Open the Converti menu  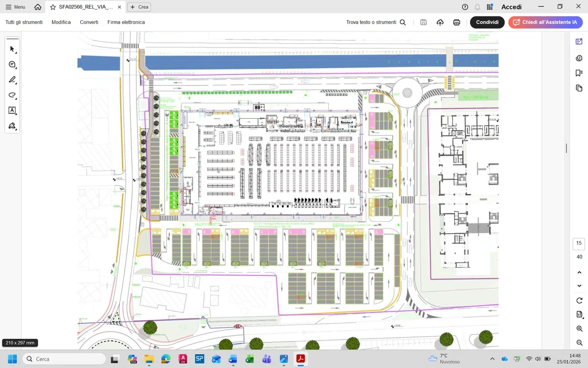click(89, 22)
